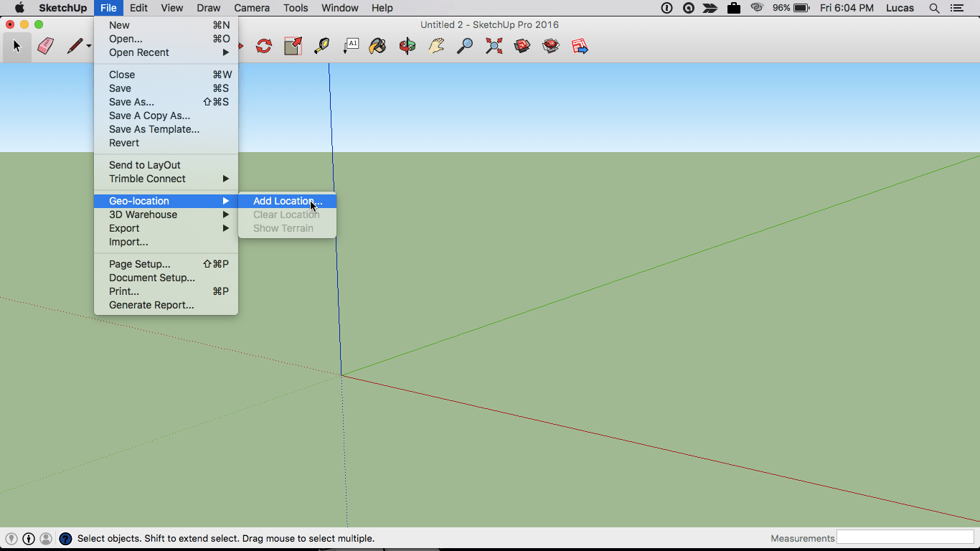
Task: Click the Fri 6:04 PM clock
Action: (x=847, y=8)
